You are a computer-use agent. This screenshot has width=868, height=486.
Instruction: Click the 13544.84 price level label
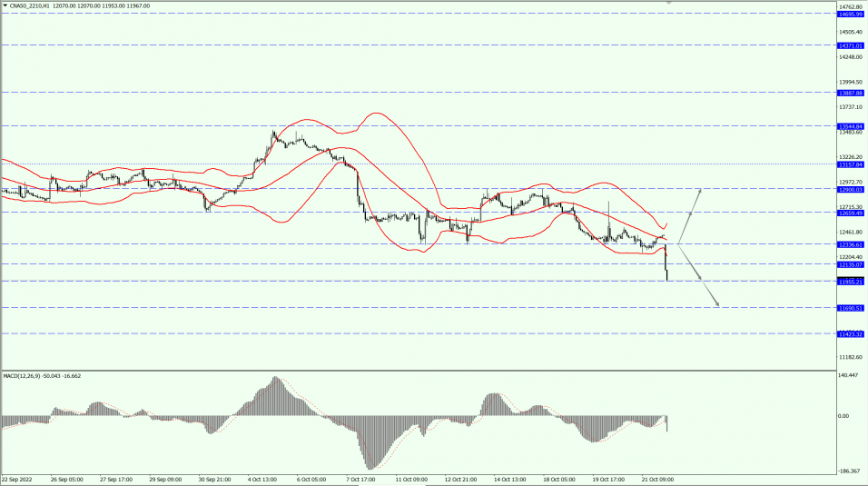[x=851, y=126]
